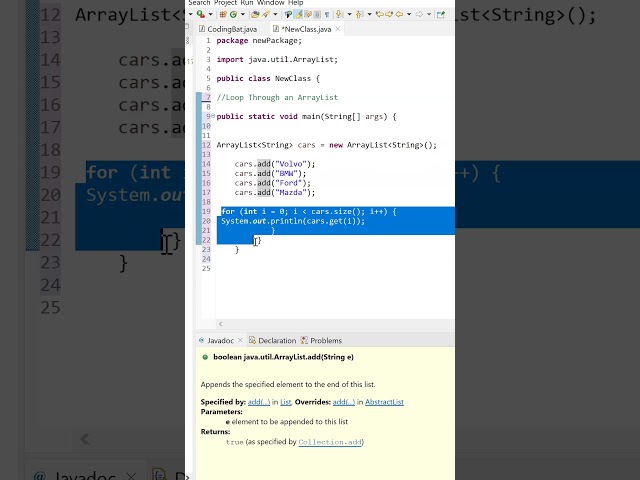
Task: Click the 'for (int i = 0' loop line
Action: tap(309, 211)
